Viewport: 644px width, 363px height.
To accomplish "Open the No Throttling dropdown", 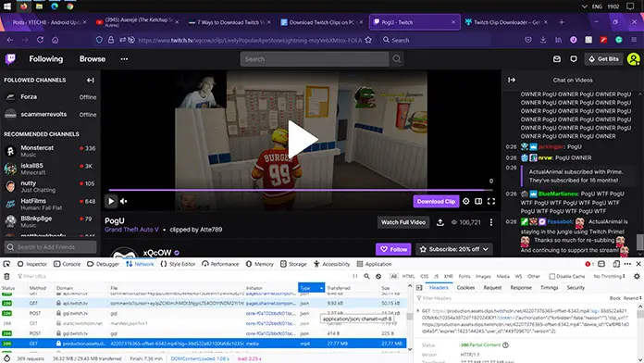I will pos(609,276).
